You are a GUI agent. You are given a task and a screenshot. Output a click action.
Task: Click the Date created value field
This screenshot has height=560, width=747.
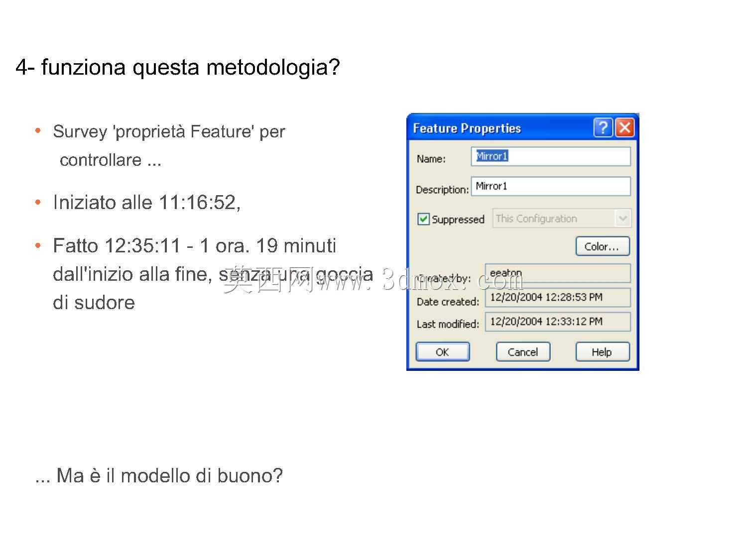558,297
